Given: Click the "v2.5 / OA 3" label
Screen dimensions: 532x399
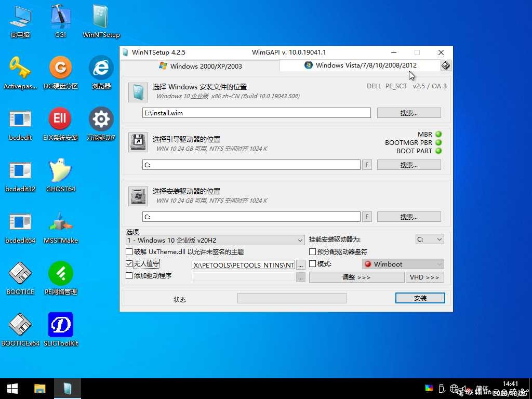Looking at the screenshot, I should [x=430, y=86].
